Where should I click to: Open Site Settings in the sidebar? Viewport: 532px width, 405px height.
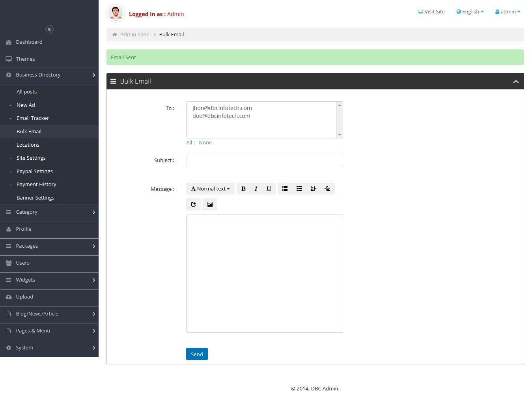49,158
